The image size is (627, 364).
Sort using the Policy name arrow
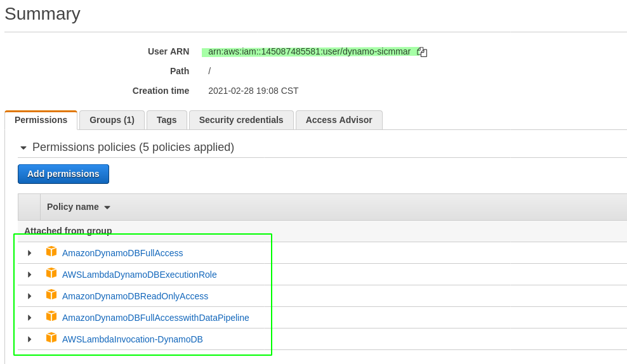pos(107,207)
